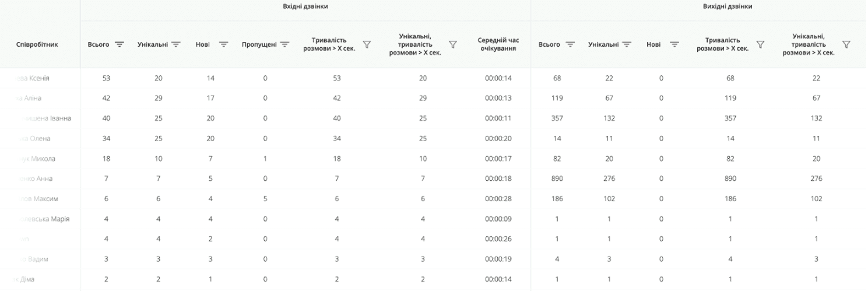Open filter for incoming Тривалість розмови column
The width and height of the screenshot is (868, 305).
pos(367,44)
